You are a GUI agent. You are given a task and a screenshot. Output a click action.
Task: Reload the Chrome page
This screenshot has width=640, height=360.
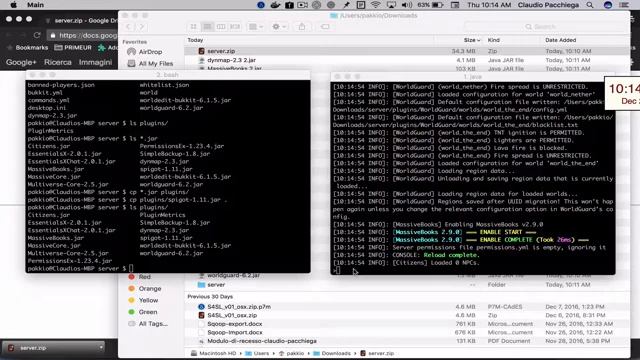37,36
